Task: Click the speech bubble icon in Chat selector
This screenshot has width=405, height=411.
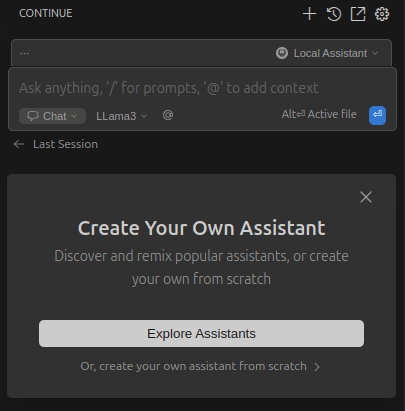Action: [33, 116]
